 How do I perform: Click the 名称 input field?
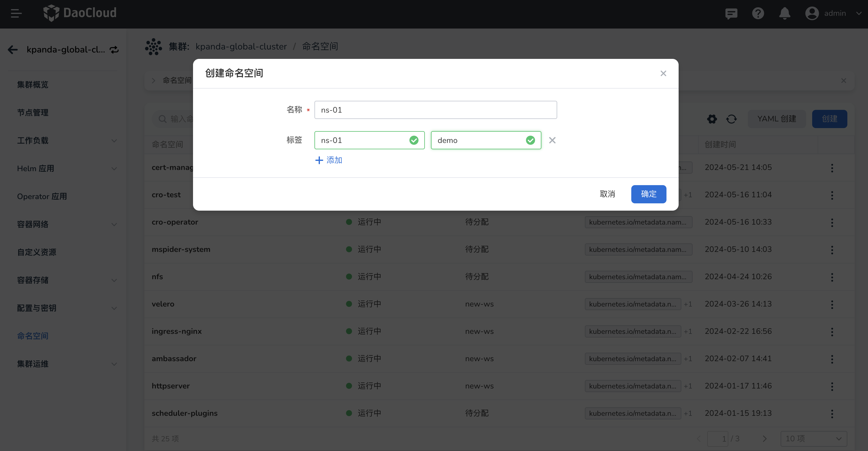tap(435, 110)
